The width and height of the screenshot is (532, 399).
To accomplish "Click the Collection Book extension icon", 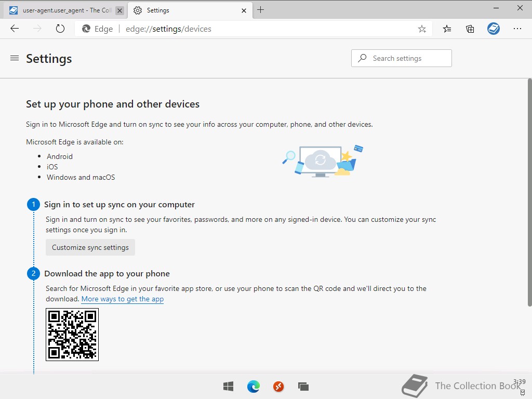I will point(494,29).
